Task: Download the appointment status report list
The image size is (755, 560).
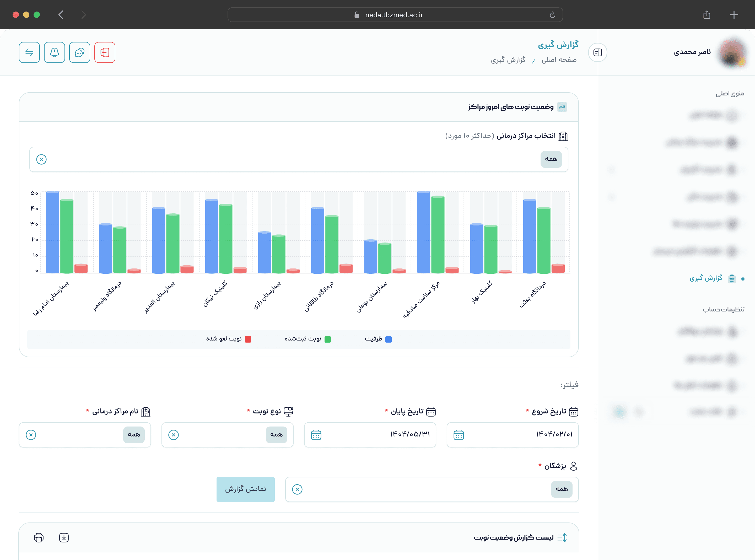Action: coord(64,538)
